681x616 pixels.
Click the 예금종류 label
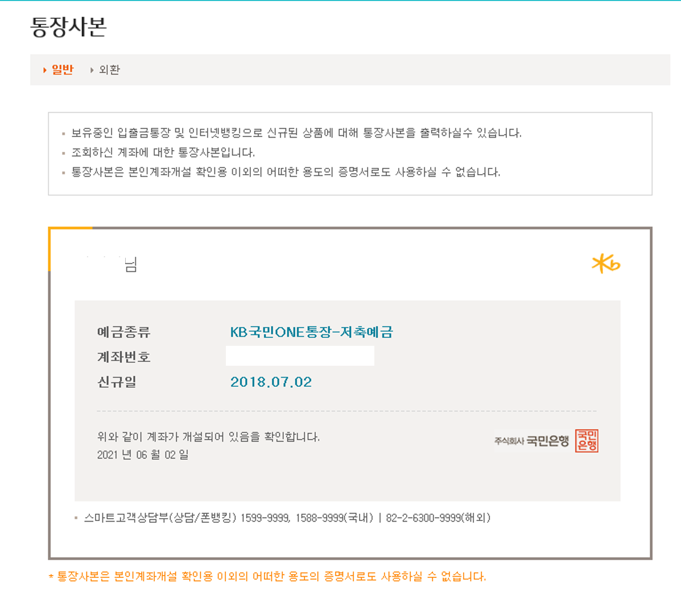(x=123, y=332)
